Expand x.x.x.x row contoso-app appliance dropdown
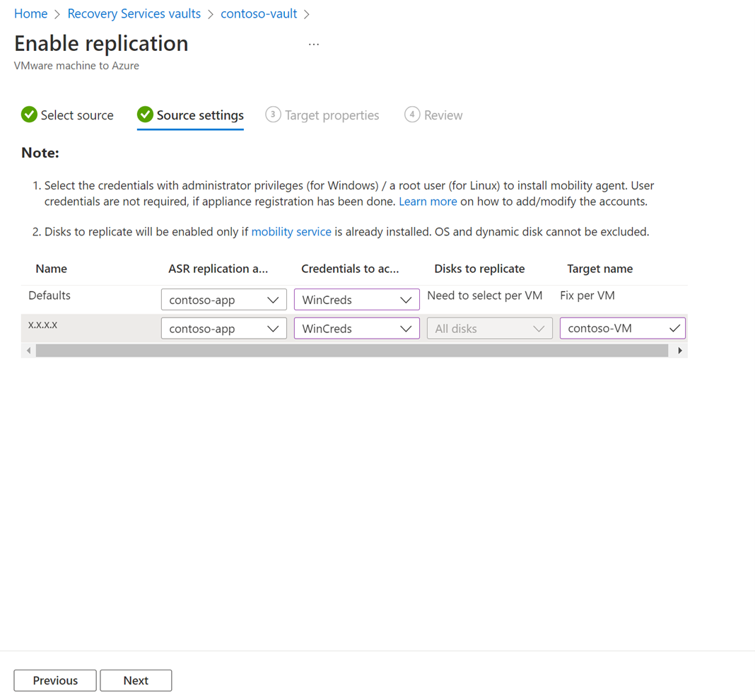This screenshot has width=755, height=700. pyautogui.click(x=224, y=329)
